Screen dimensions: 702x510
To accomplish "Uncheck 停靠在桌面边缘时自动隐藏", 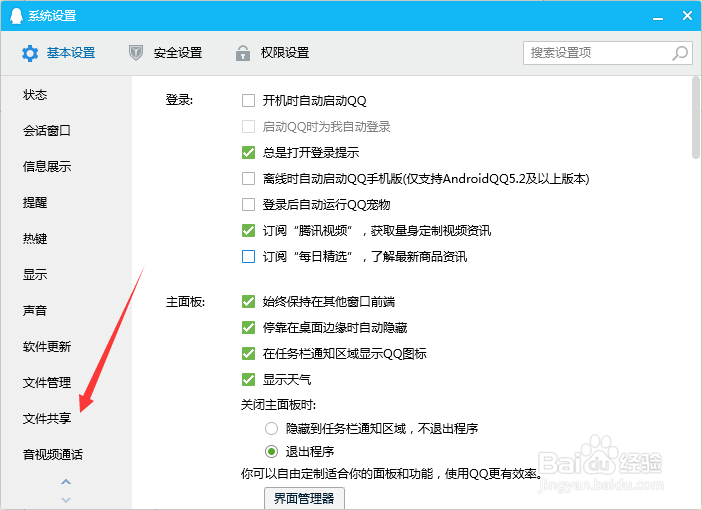I will click(248, 327).
